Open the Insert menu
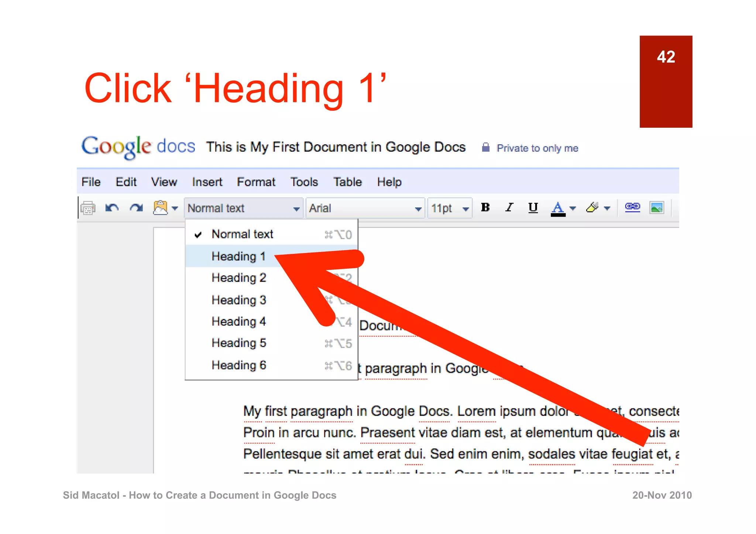756x534 pixels. pyautogui.click(x=207, y=182)
